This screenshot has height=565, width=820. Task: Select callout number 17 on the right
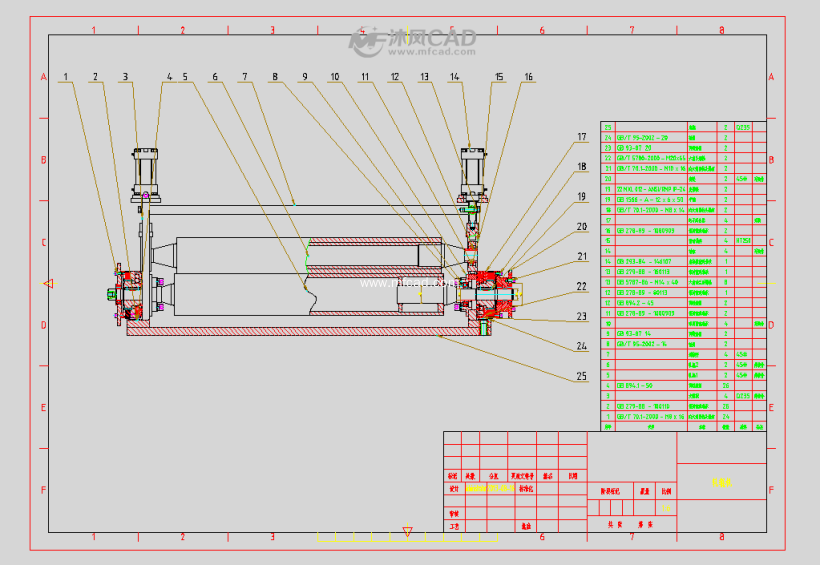point(581,137)
